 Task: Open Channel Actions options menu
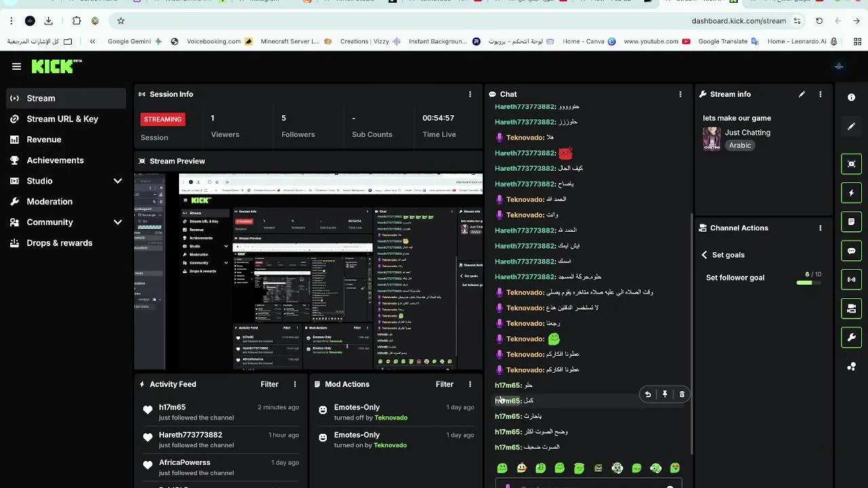click(x=820, y=228)
